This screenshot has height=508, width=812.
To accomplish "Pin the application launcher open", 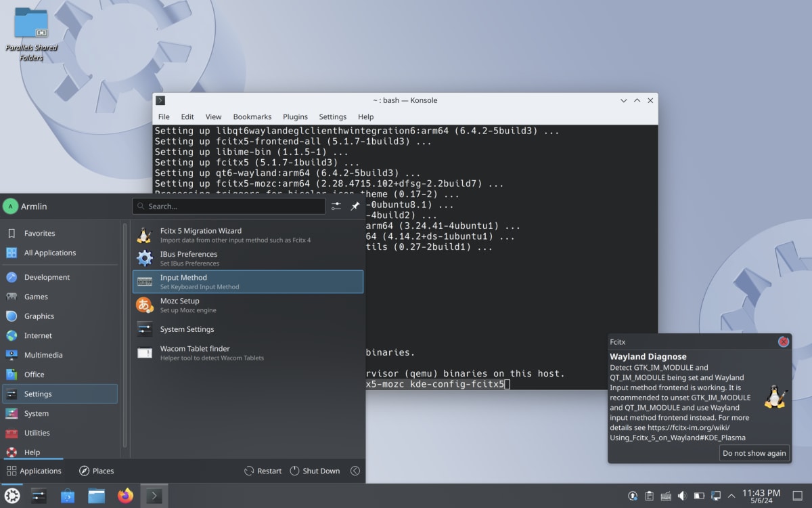I will (x=355, y=206).
